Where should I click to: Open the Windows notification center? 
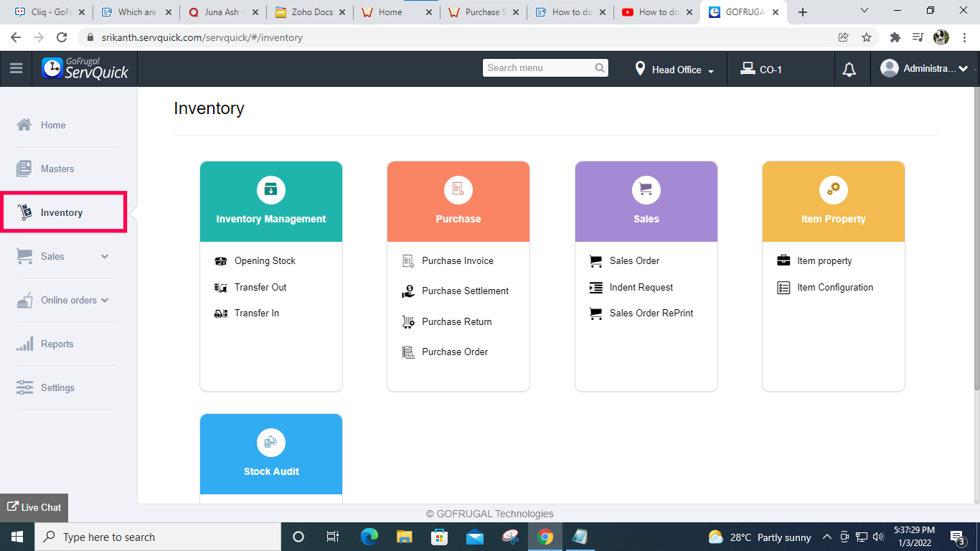957,537
